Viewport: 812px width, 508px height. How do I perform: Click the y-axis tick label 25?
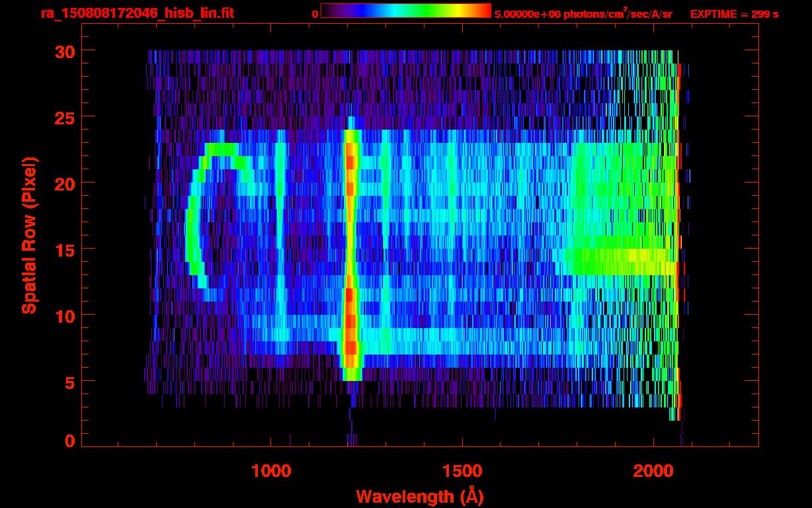coord(64,117)
